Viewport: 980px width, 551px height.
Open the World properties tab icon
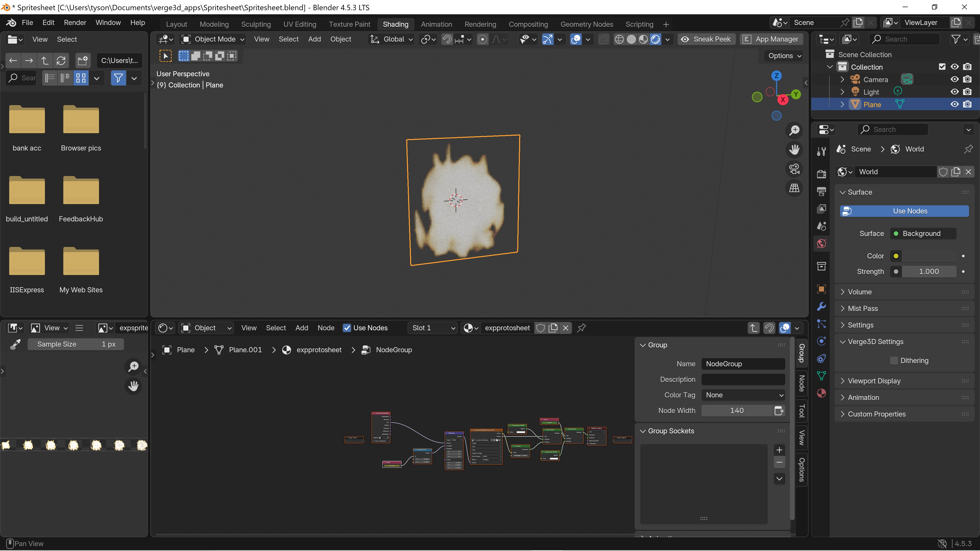821,244
